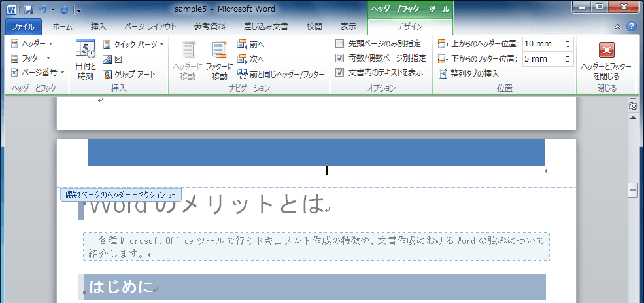
Task: Click the vertical scrollbar up arrow
Action: point(632,118)
